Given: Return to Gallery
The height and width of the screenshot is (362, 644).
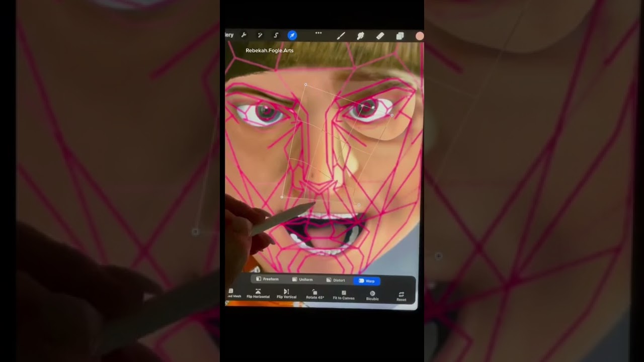Looking at the screenshot, I should (x=229, y=35).
